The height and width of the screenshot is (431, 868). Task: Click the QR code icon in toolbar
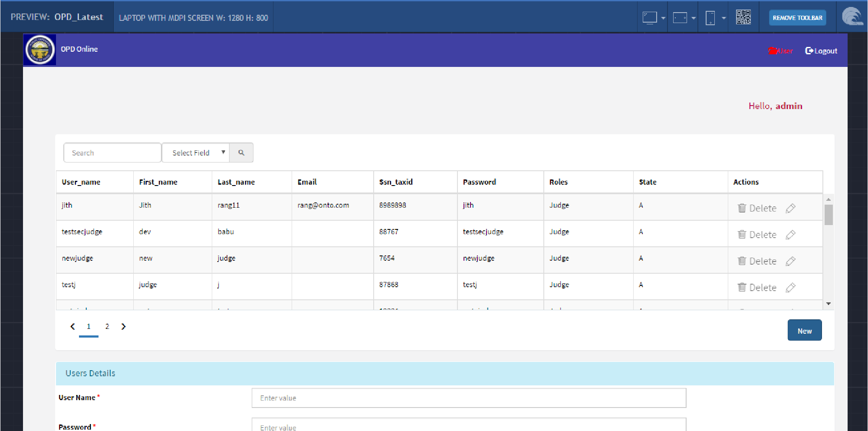click(743, 17)
